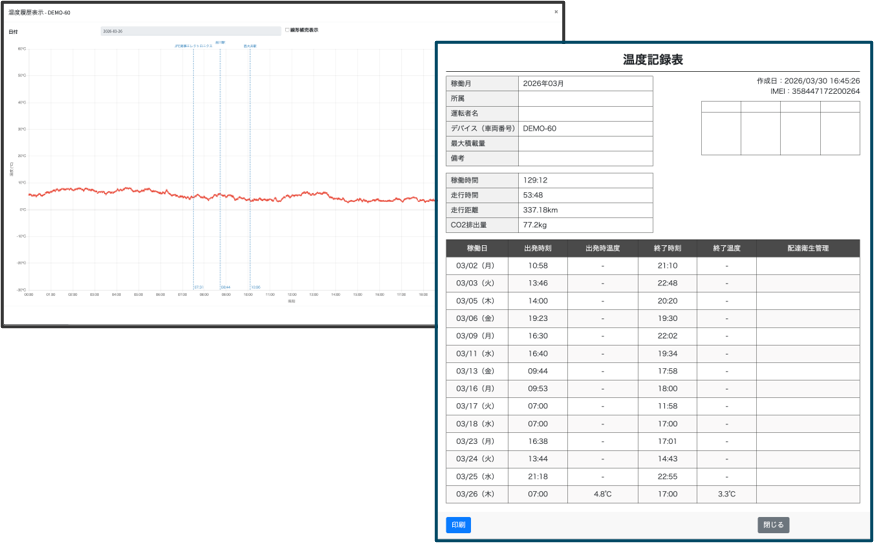The image size is (874, 543).
Task: Click the 03/09（月） date cell
Action: 477,336
